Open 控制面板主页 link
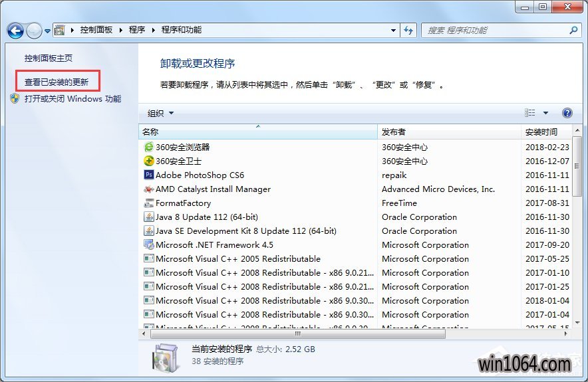The width and height of the screenshot is (588, 382). (49, 58)
